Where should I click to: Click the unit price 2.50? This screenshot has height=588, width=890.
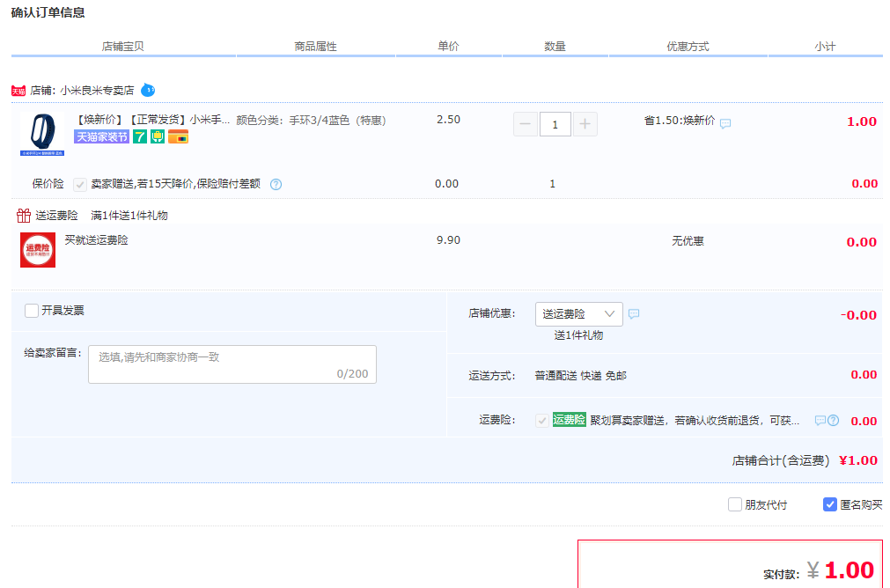click(448, 120)
